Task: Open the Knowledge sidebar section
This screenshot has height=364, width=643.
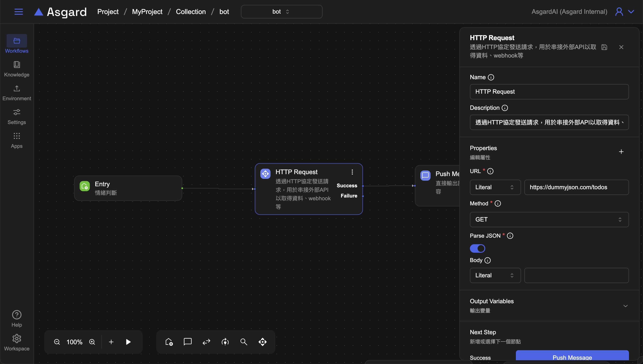Action: (17, 69)
